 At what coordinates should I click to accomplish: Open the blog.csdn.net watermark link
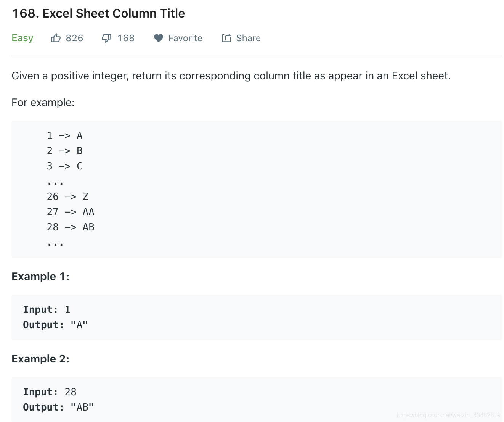(x=448, y=415)
